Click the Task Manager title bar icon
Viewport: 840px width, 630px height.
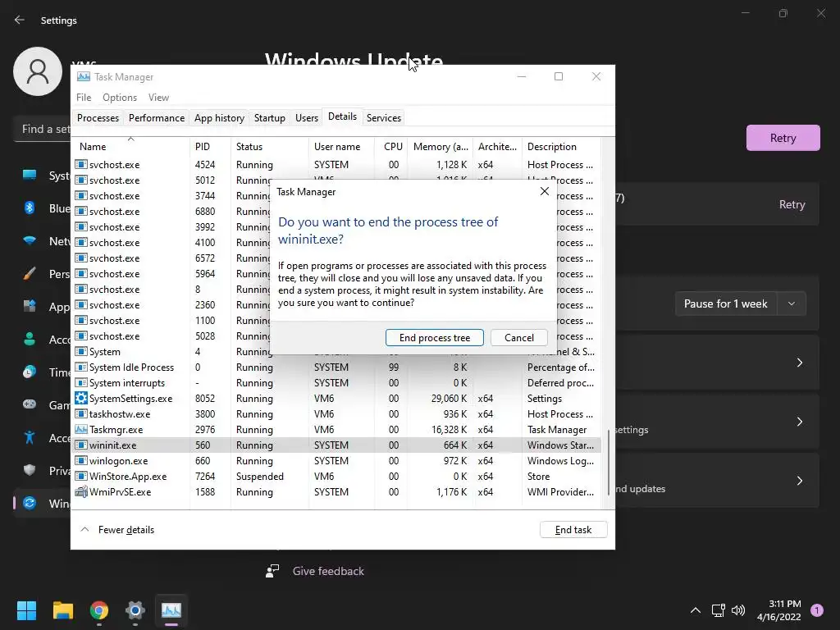coord(83,76)
